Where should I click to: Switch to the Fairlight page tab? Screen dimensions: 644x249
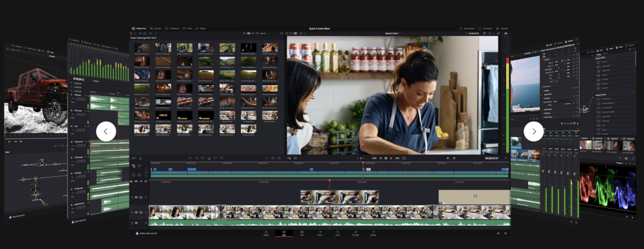[355, 233]
